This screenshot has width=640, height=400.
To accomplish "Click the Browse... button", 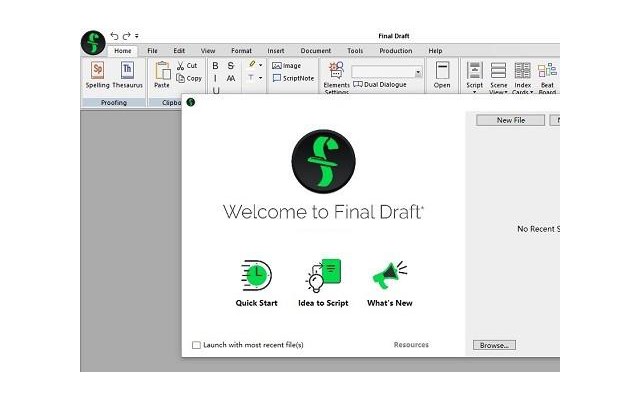I will 494,345.
